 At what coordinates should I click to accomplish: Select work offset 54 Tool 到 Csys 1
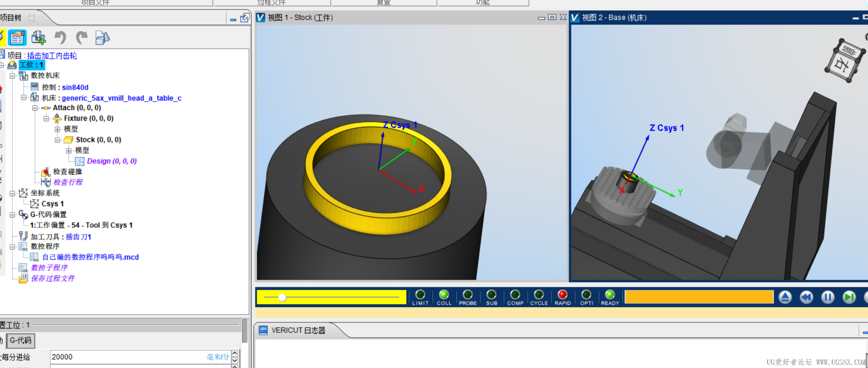point(81,225)
